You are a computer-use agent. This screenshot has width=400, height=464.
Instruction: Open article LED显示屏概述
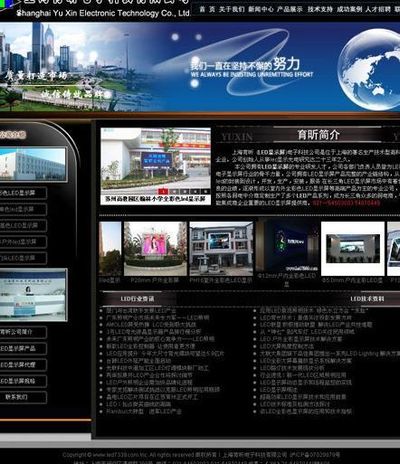pyautogui.click(x=279, y=390)
